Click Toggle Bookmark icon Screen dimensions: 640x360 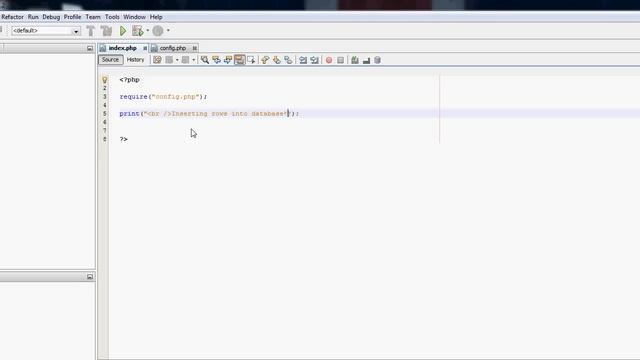288,60
